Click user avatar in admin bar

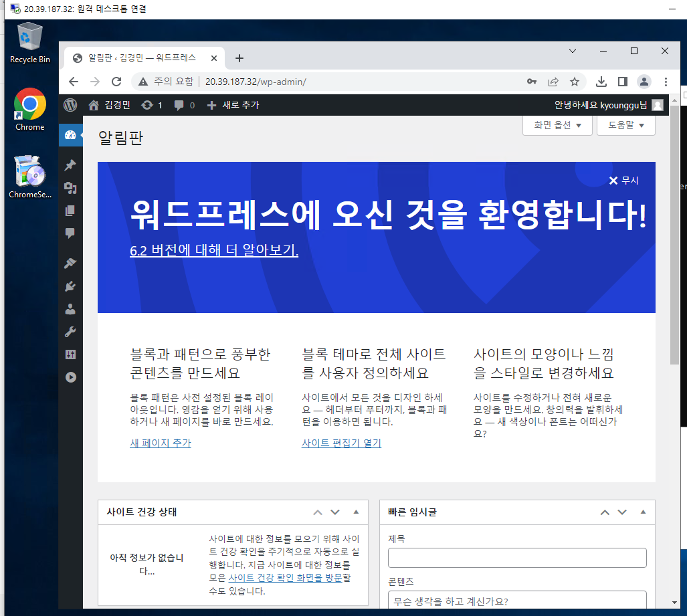pos(657,105)
